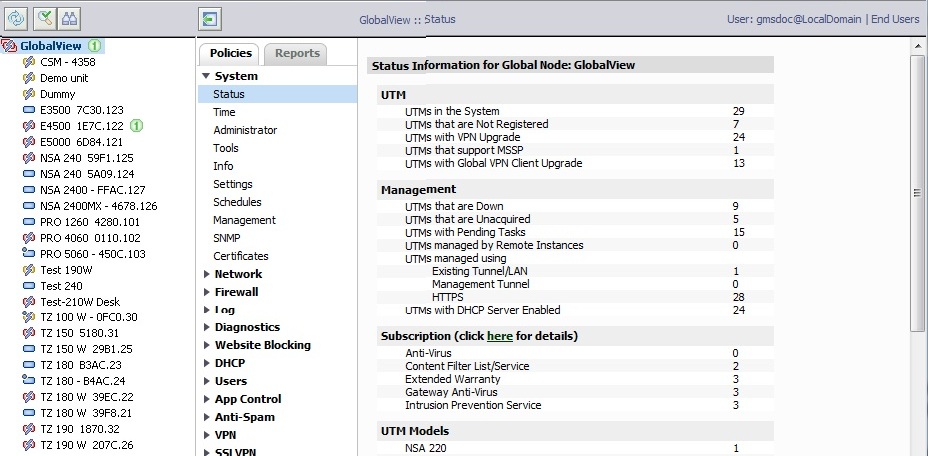Expand the Anti-Spam section
The height and width of the screenshot is (456, 928).
tap(207, 417)
